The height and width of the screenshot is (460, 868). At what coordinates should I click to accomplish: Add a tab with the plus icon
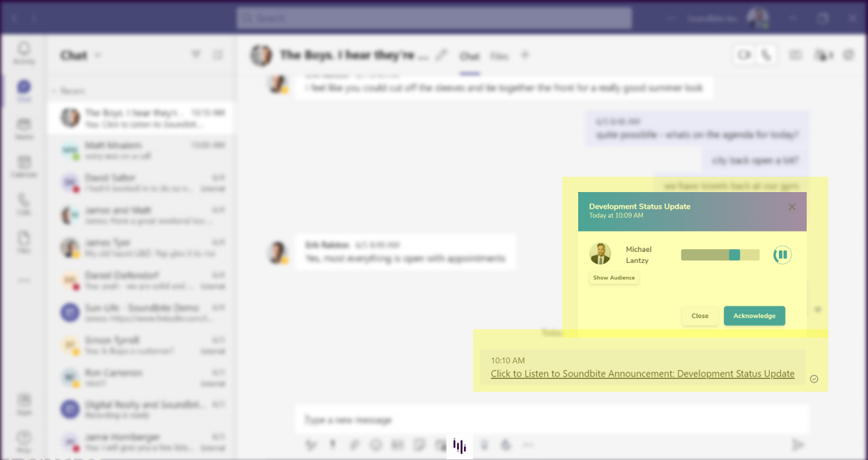525,55
